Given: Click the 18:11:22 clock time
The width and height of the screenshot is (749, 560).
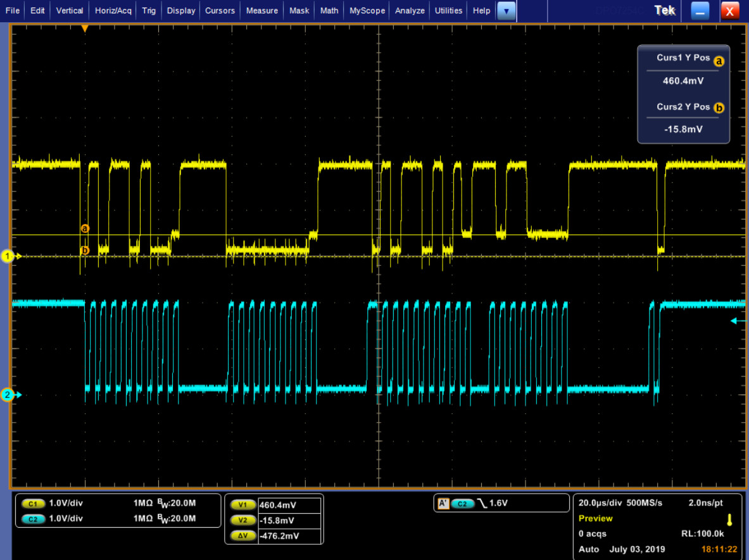Looking at the screenshot, I should tap(719, 549).
